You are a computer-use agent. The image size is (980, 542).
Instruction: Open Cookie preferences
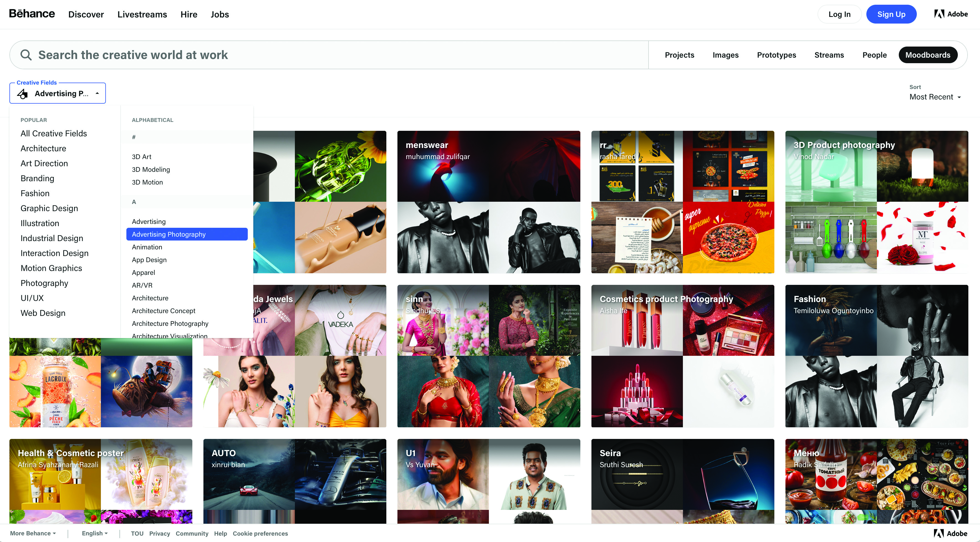pyautogui.click(x=260, y=533)
